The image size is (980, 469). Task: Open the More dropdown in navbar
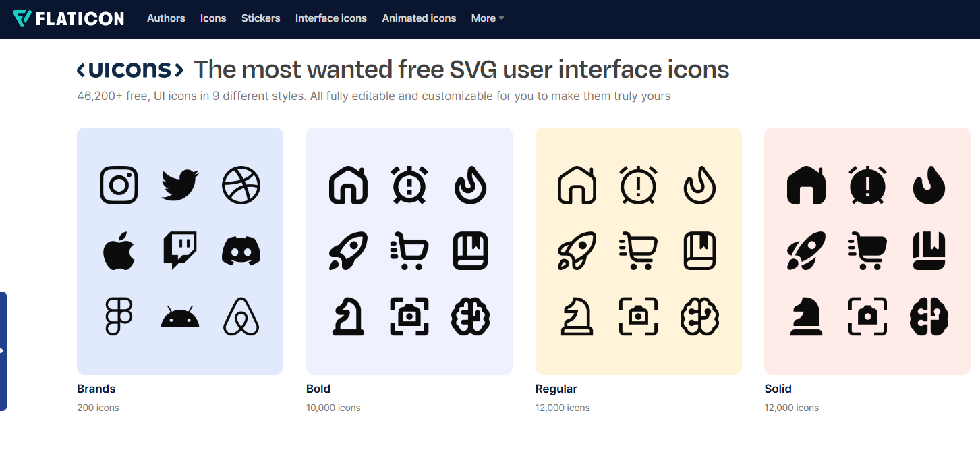click(488, 18)
